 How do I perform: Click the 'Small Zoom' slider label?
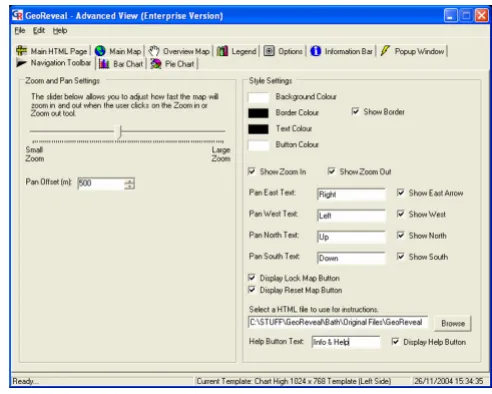(x=35, y=154)
